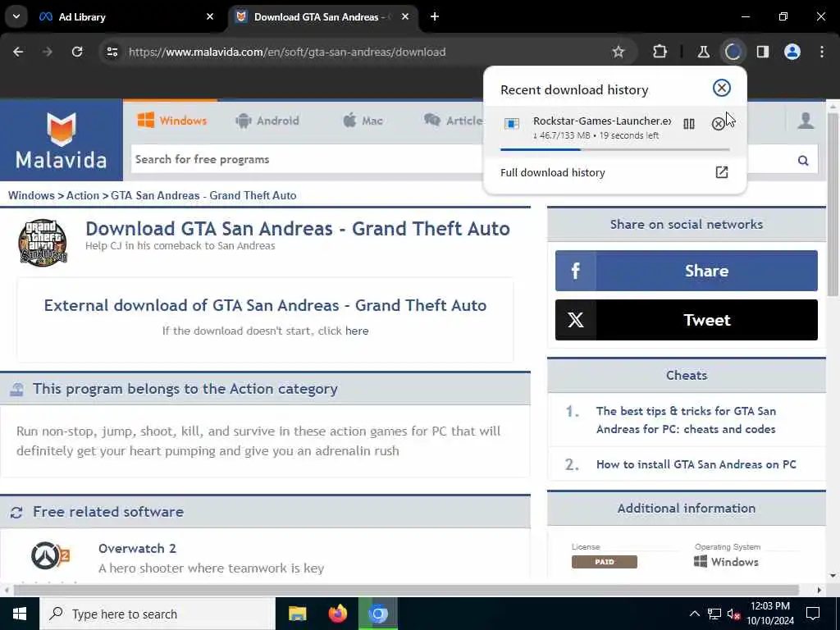Click the Action category header icon
The height and width of the screenshot is (630, 840).
click(16, 389)
